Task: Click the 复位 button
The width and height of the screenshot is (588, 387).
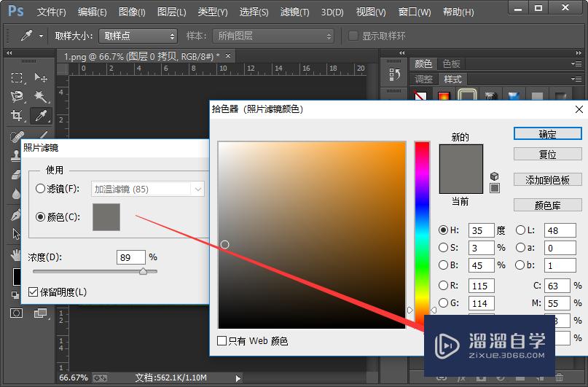Action: coord(547,154)
